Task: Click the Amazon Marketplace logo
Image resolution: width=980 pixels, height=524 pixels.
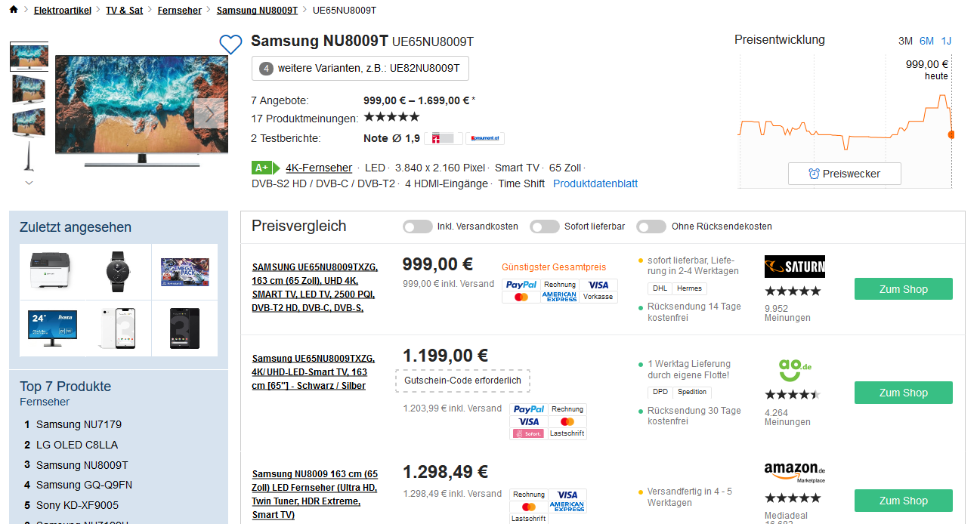Action: [x=794, y=472]
